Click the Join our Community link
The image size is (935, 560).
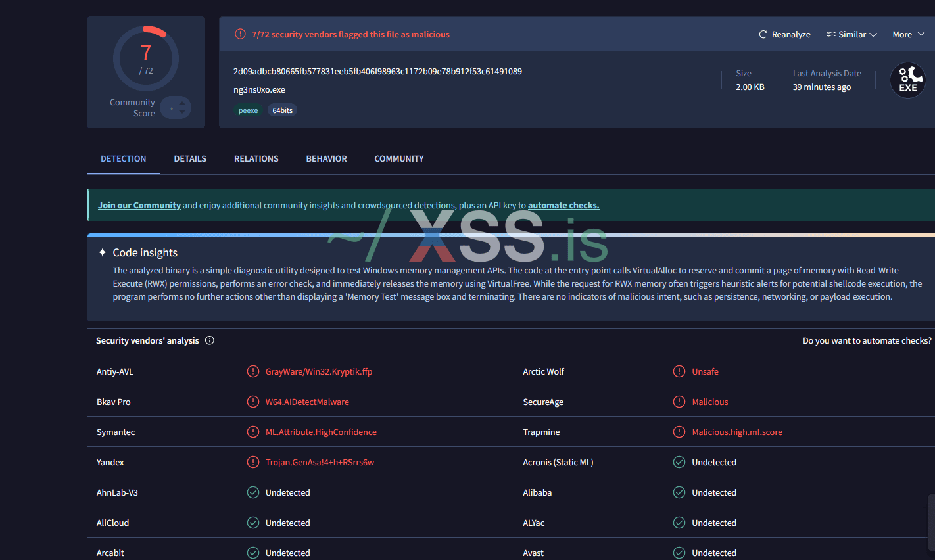pos(139,205)
